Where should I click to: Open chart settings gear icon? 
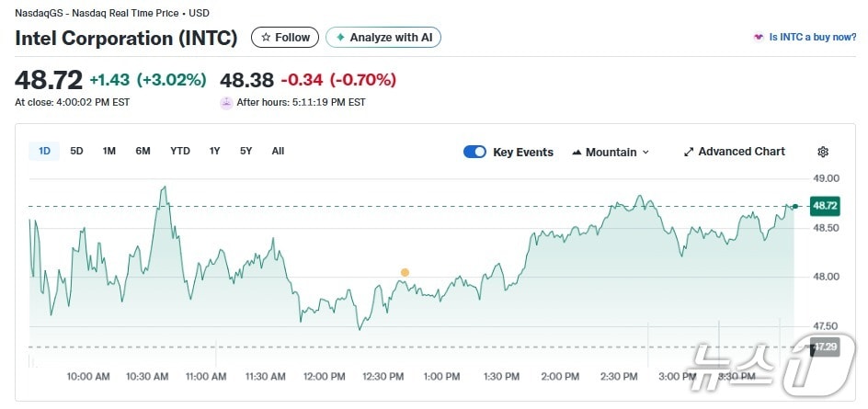(823, 152)
